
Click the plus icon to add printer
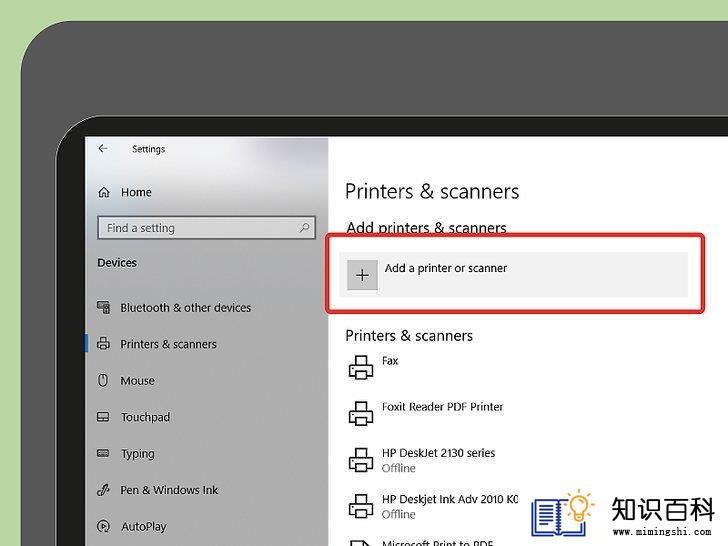click(362, 275)
